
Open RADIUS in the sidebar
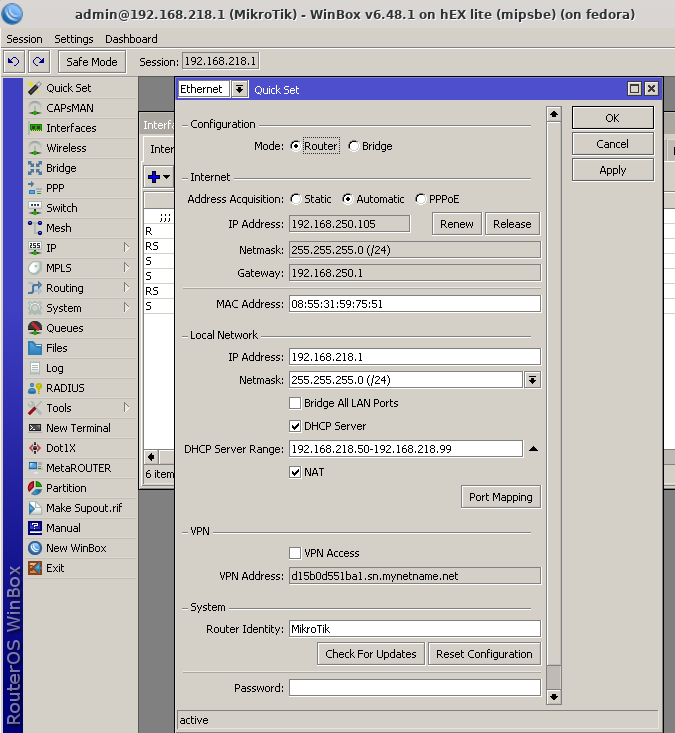tap(80, 388)
